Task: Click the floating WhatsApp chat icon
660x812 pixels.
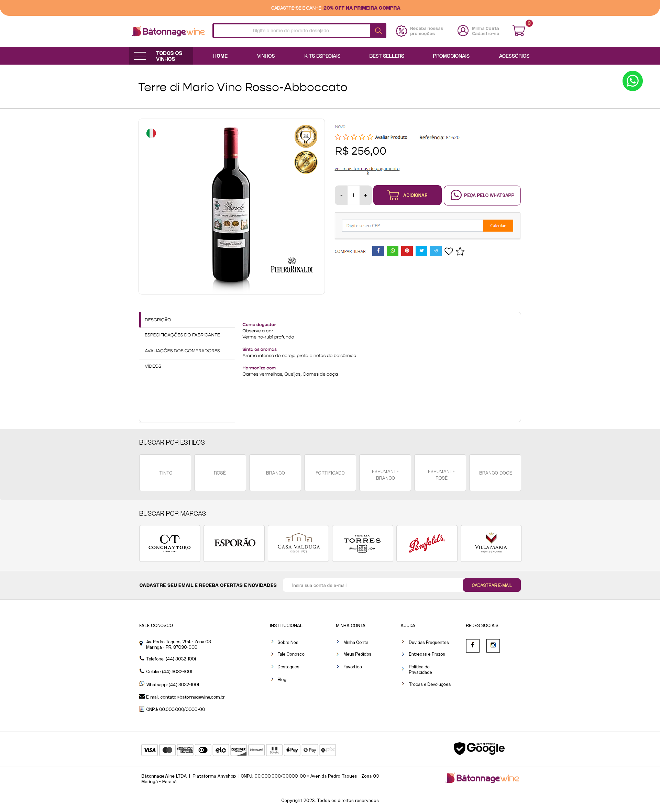Action: pos(632,81)
